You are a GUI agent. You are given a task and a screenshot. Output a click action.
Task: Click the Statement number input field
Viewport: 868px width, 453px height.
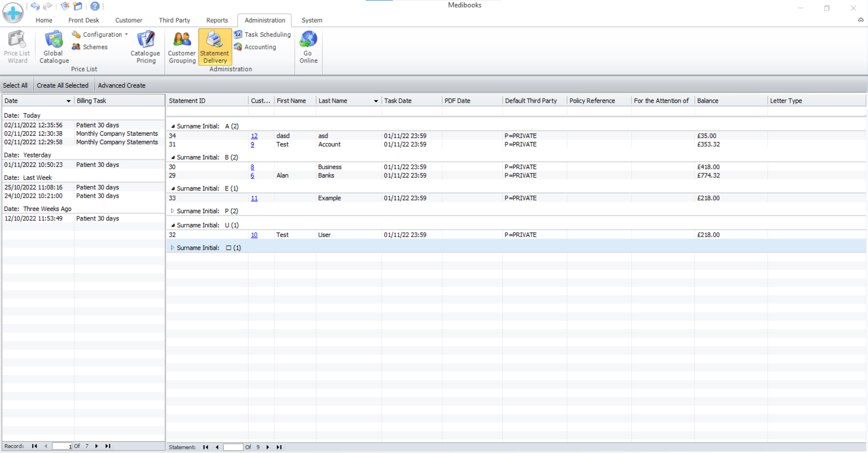click(233, 447)
